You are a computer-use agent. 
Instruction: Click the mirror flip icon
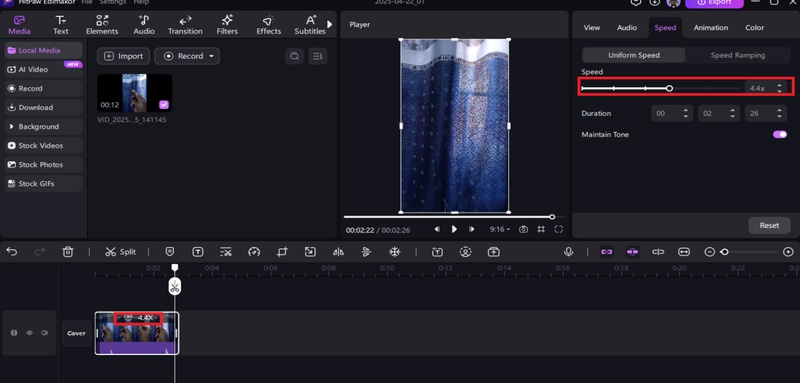coord(338,252)
